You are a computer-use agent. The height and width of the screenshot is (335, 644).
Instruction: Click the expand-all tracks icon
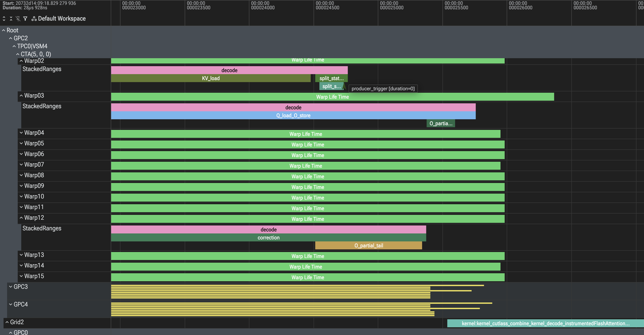pos(4,19)
